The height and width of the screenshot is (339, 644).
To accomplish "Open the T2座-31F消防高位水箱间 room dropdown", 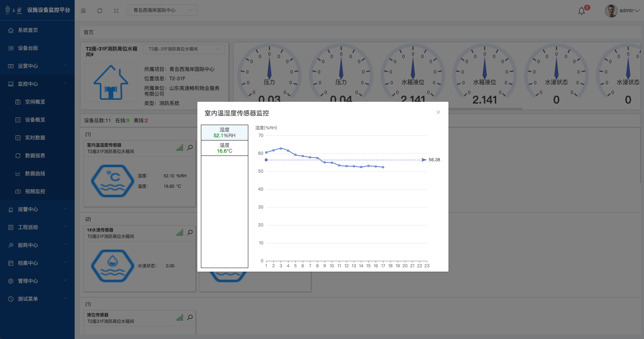I will click(x=184, y=49).
